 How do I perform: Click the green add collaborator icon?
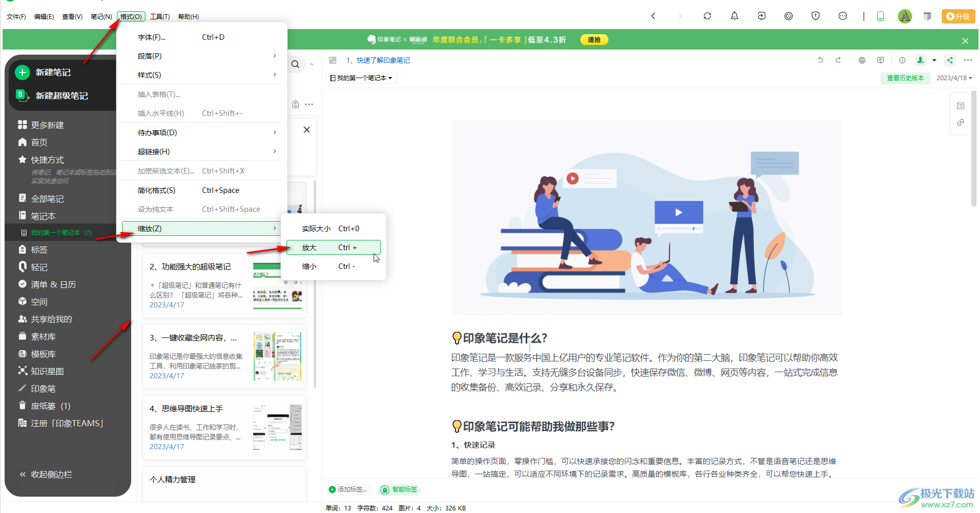(920, 60)
